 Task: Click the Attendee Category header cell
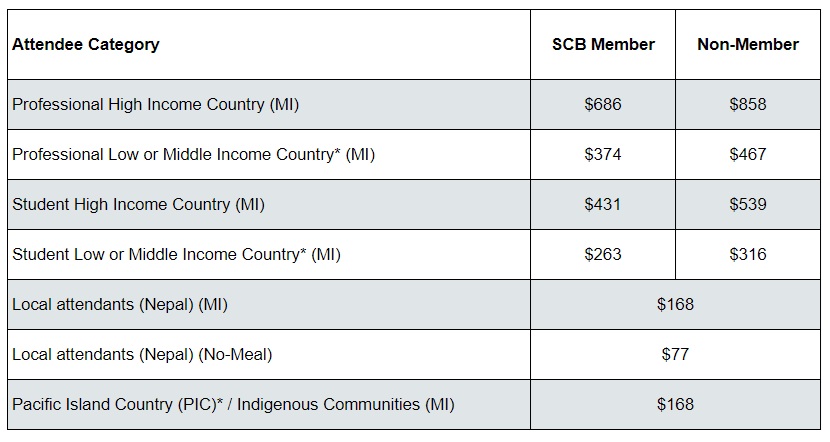pyautogui.click(x=86, y=45)
